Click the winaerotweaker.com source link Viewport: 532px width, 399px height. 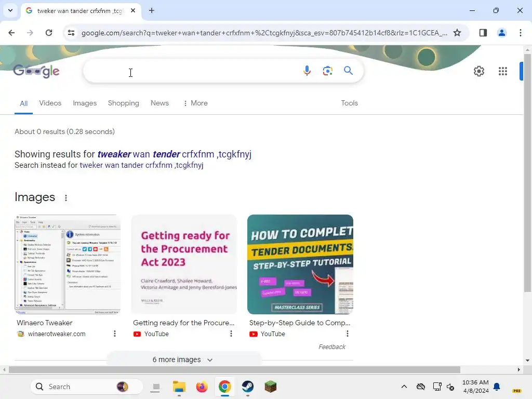[x=57, y=334]
